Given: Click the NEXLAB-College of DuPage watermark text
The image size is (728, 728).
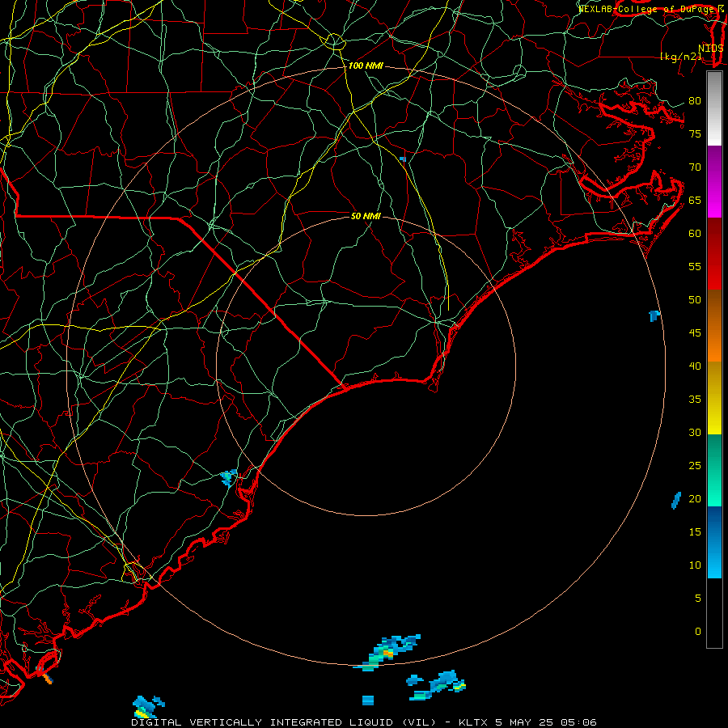Looking at the screenshot, I should (x=651, y=9).
